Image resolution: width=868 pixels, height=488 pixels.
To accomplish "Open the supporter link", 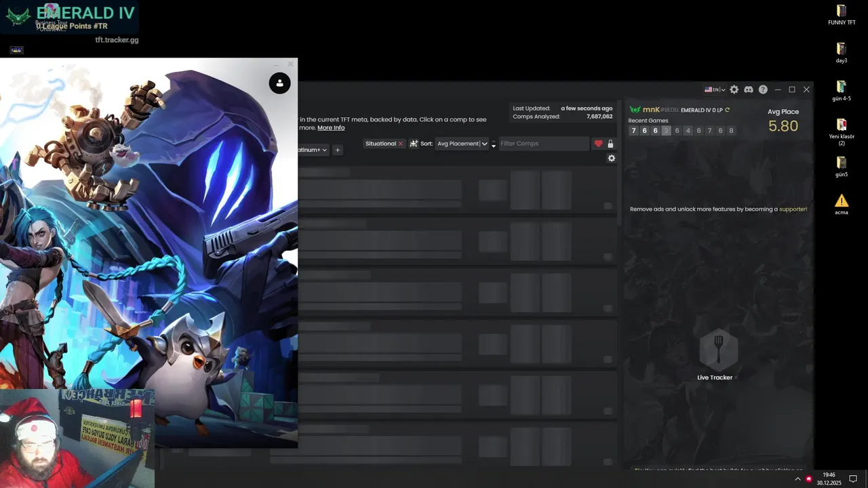I will [793, 209].
